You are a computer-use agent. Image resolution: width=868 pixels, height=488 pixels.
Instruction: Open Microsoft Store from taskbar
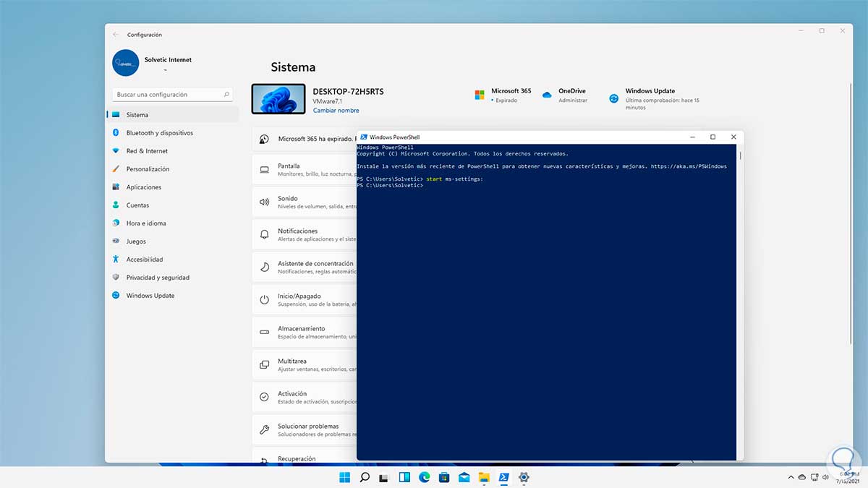[x=444, y=477]
